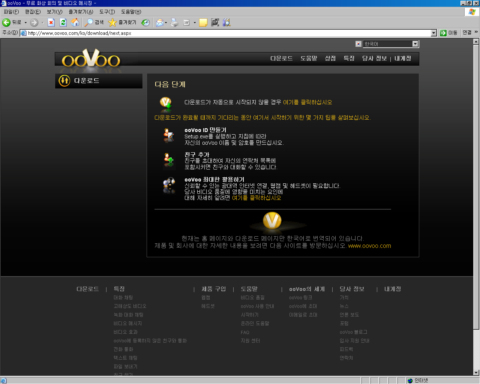Expand the Mail button dropdown arrow
This screenshot has height=384, width=480.
[x=166, y=23]
